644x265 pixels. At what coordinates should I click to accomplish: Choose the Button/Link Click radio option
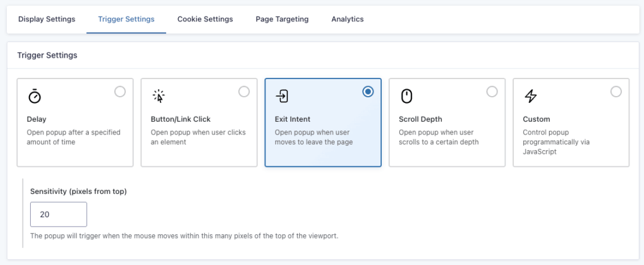pyautogui.click(x=244, y=92)
